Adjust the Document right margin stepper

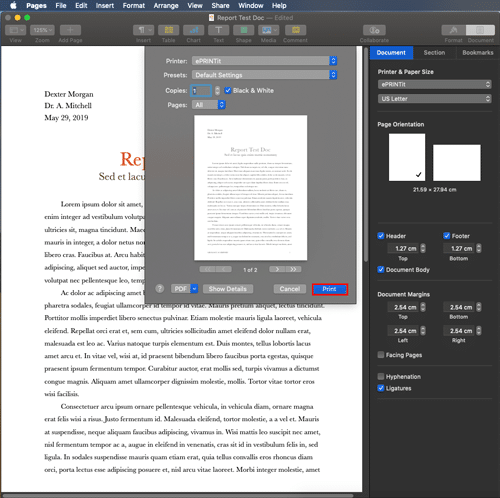point(479,331)
